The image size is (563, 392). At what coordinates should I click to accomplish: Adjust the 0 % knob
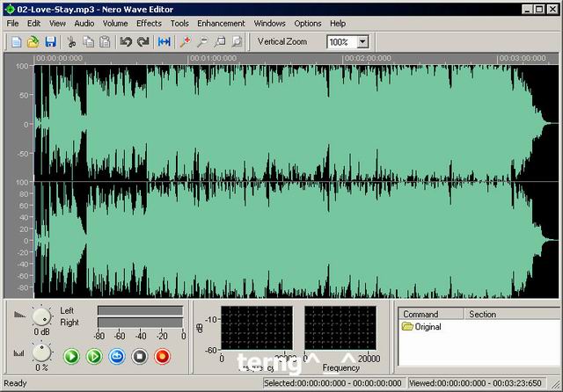[x=41, y=352]
